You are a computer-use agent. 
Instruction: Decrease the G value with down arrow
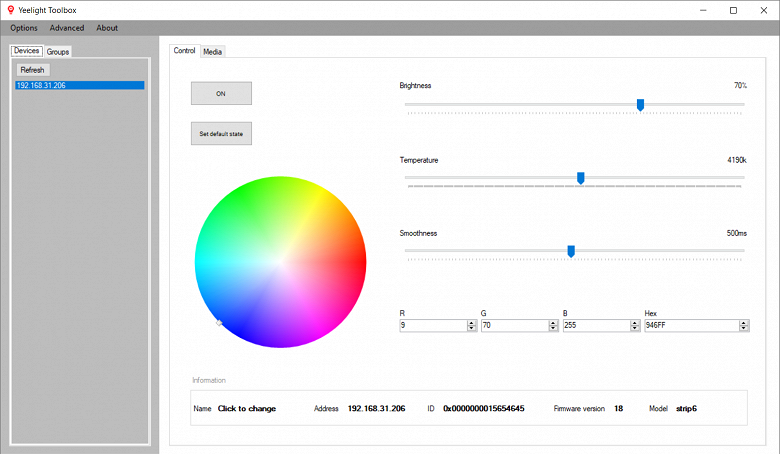[x=553, y=328]
